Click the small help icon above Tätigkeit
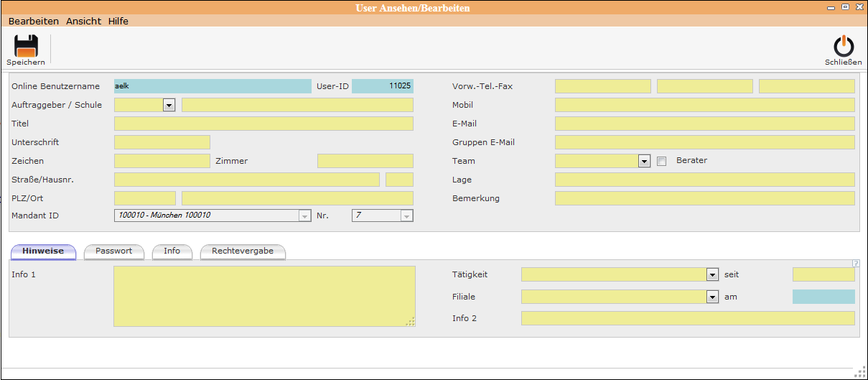 point(855,263)
